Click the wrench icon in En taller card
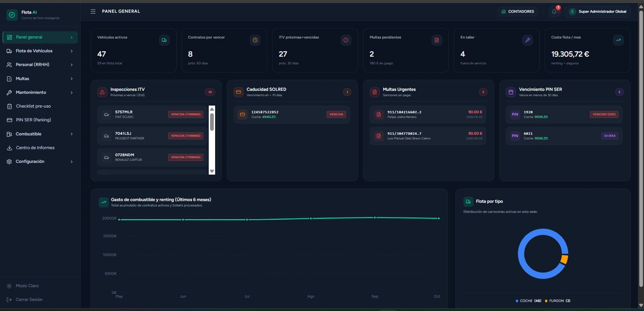 528,40
